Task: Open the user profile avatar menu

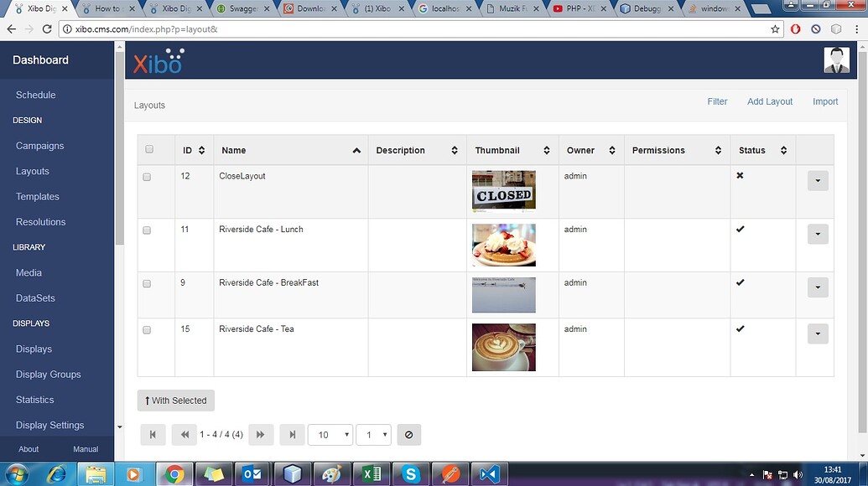Action: 836,60
